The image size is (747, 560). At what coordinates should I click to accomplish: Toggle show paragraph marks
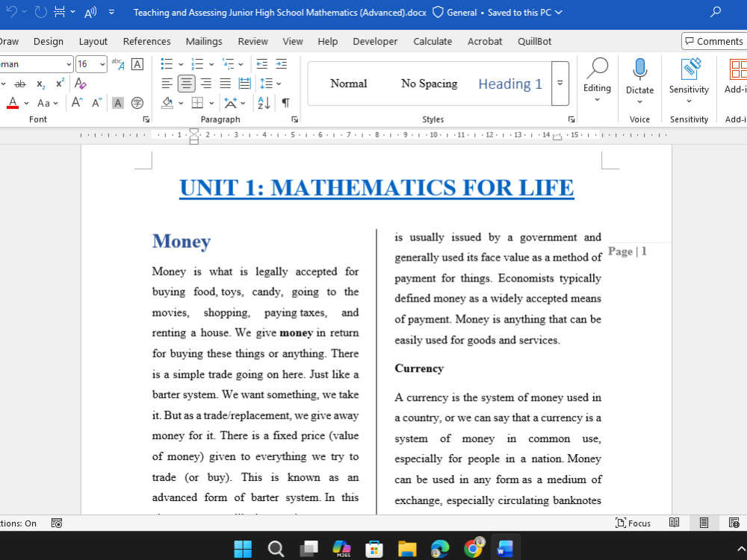coord(286,103)
